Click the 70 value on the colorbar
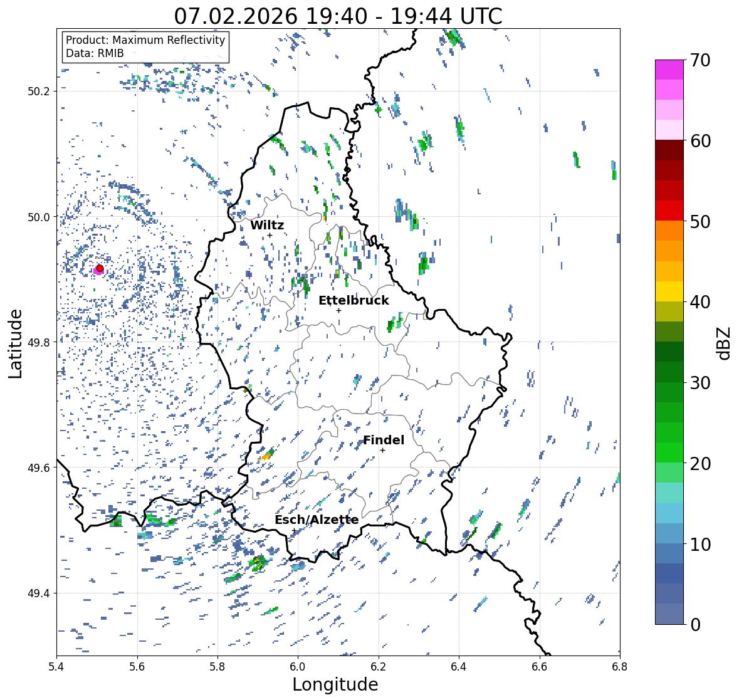 click(700, 60)
